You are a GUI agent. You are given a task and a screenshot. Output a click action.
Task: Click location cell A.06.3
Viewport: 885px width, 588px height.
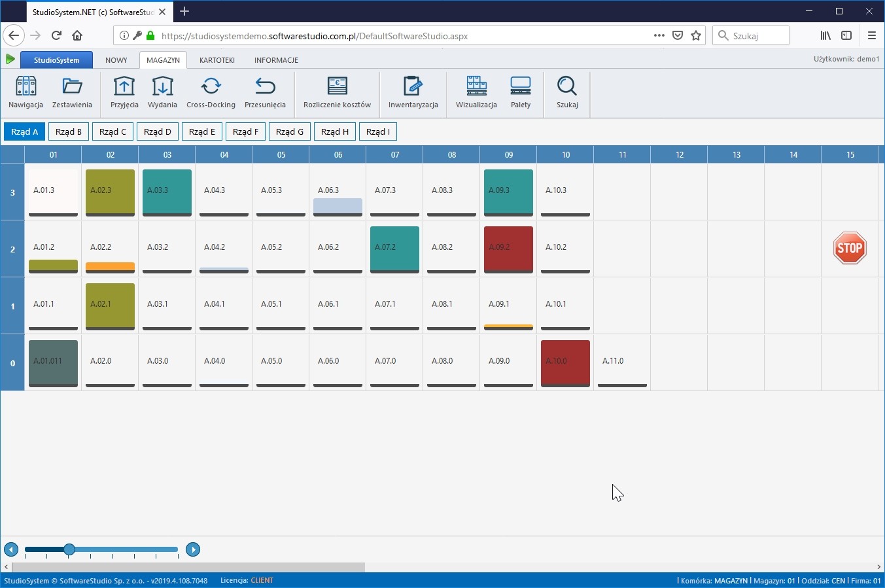pos(338,192)
